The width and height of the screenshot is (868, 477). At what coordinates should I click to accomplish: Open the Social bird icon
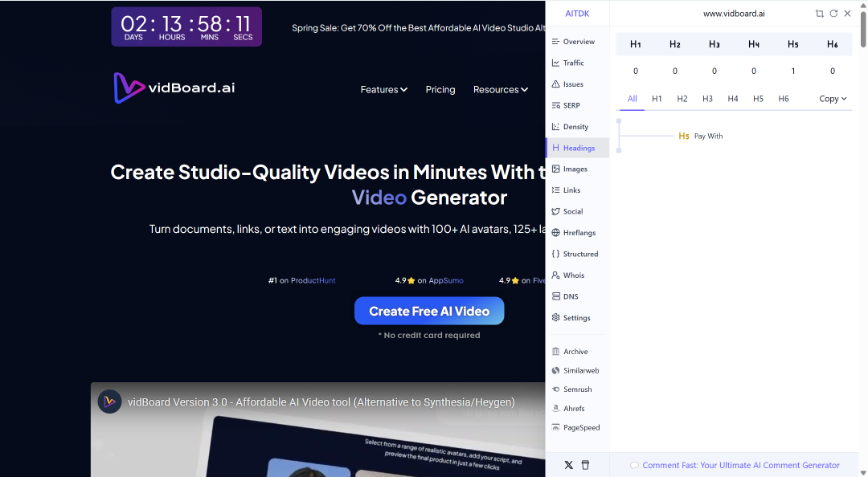point(556,211)
